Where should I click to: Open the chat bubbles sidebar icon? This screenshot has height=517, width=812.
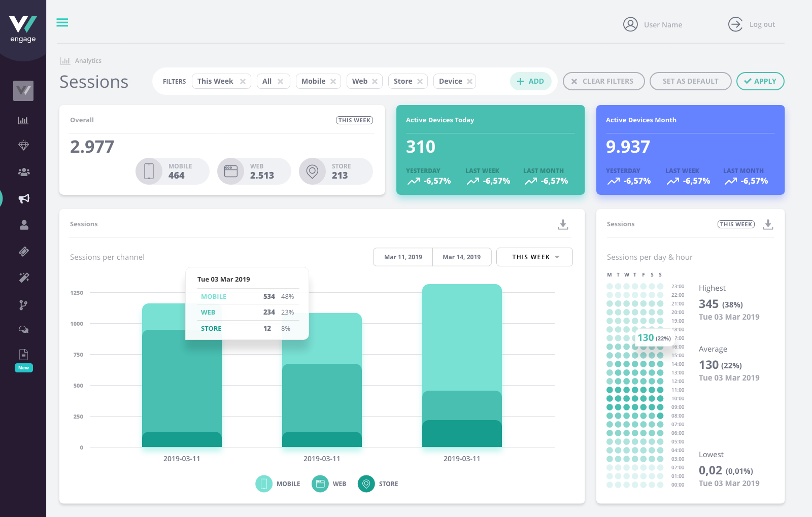click(23, 329)
